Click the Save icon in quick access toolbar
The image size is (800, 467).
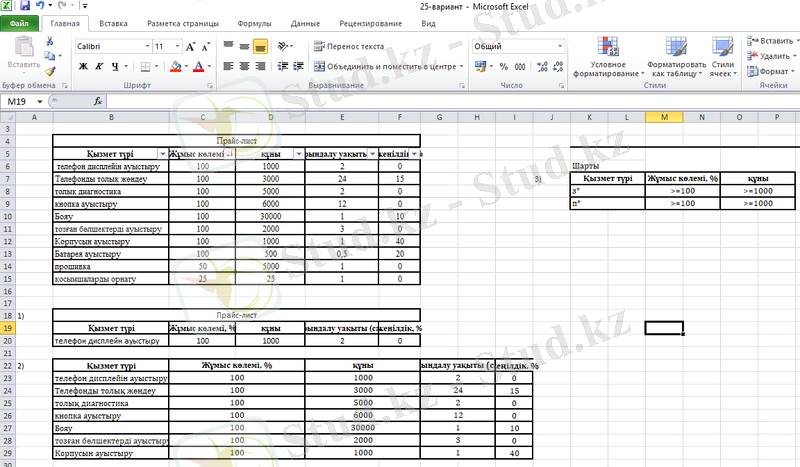coord(22,6)
